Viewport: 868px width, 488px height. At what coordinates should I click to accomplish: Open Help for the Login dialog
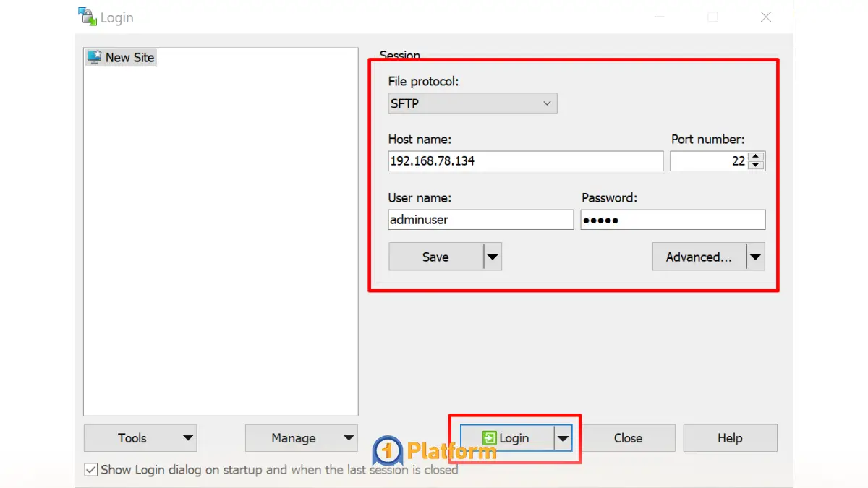click(730, 438)
